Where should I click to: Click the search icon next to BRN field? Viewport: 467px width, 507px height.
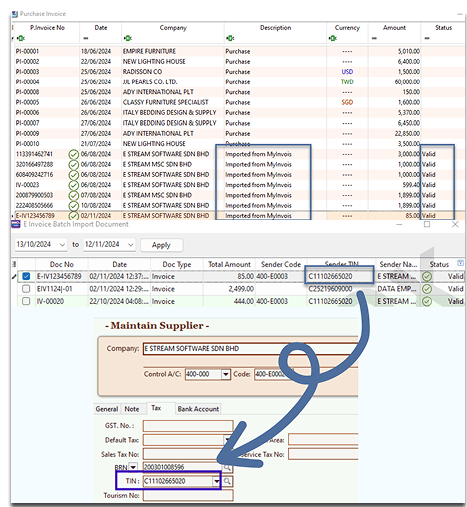(x=227, y=467)
